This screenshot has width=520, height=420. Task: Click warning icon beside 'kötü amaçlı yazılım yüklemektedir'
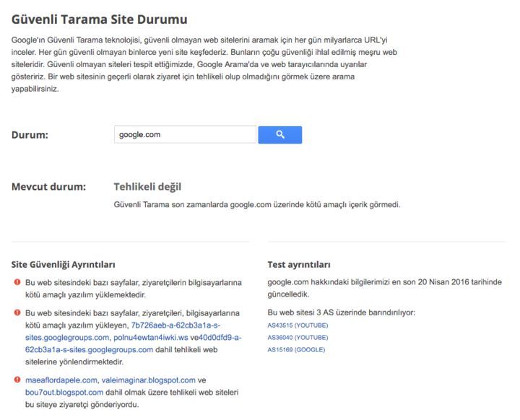pos(17,282)
